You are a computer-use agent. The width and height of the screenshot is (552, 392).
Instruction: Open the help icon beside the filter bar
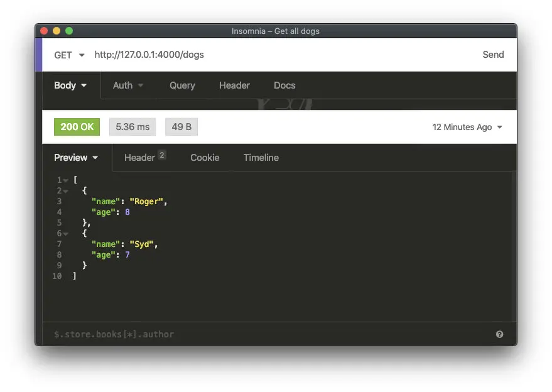499,334
